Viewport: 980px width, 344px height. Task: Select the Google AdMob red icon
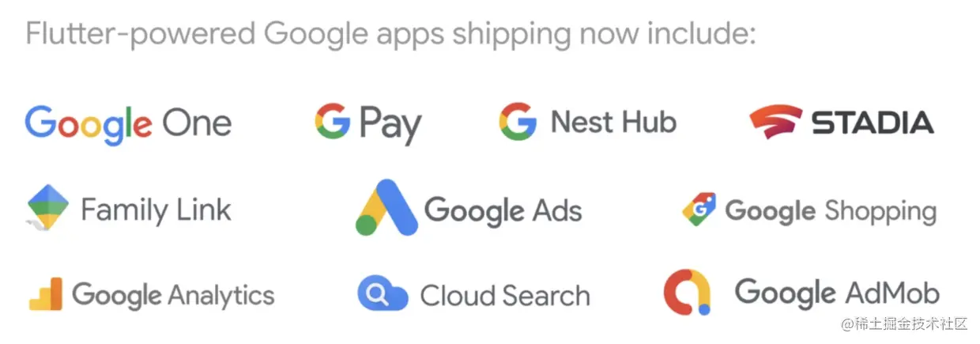(x=687, y=293)
